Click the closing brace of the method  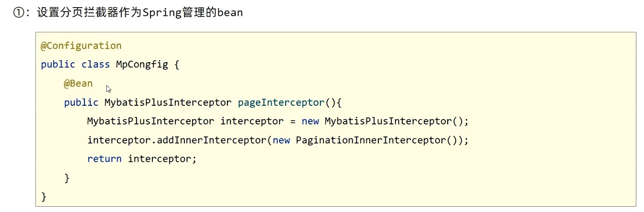pos(67,178)
